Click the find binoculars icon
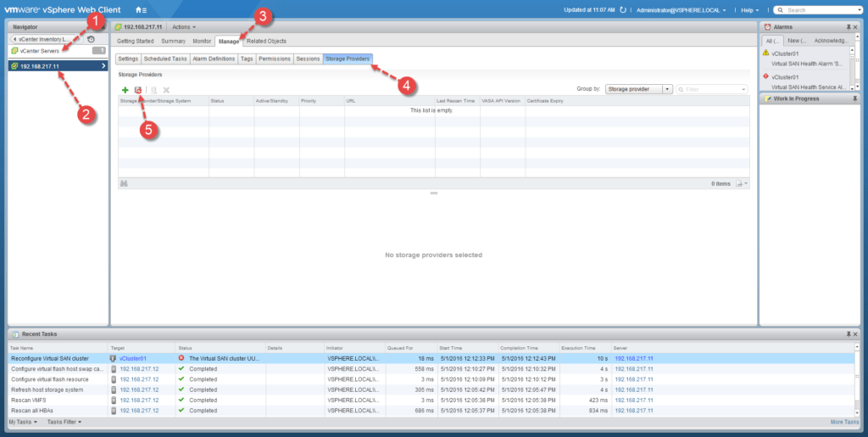 click(x=124, y=183)
